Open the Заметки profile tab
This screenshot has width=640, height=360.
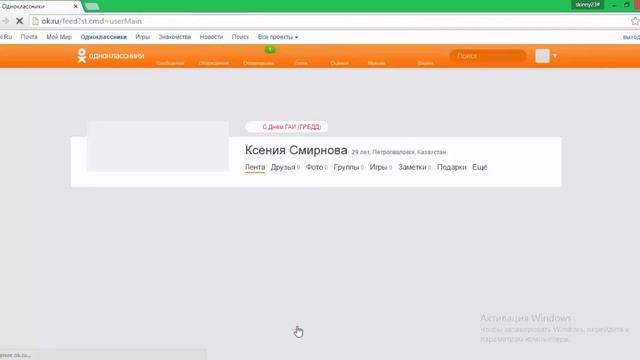414,167
